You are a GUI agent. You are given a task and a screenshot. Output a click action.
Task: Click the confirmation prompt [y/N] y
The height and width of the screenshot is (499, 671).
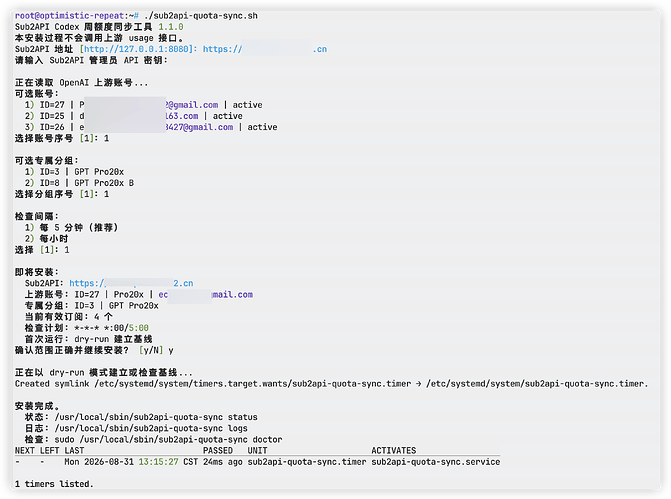(x=156, y=350)
